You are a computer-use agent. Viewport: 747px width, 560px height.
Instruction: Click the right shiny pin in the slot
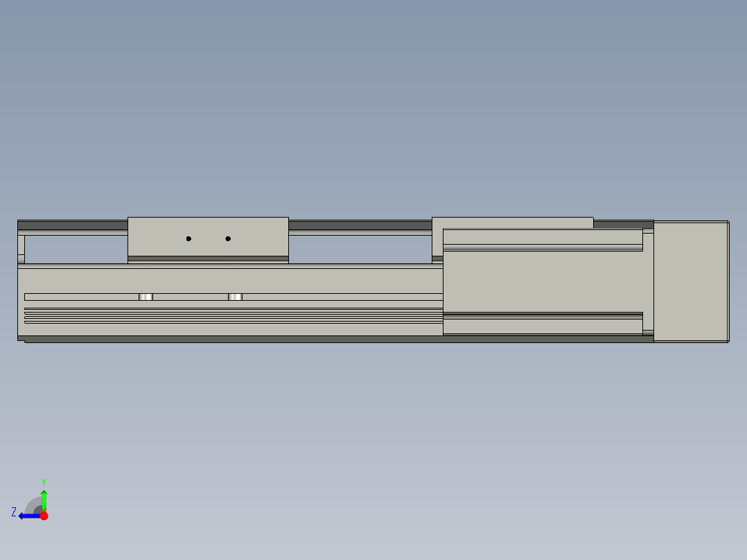[x=236, y=297]
